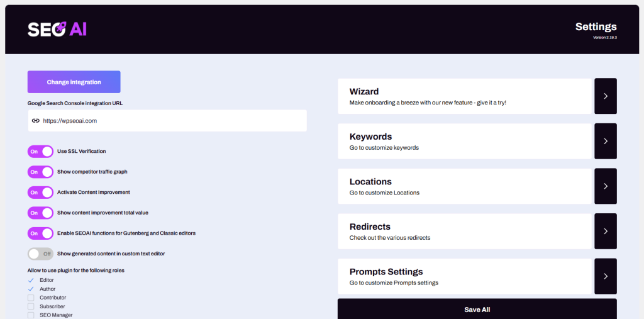This screenshot has height=319, width=644.
Task: Disable Show competitor traffic graph toggle
Action: click(41, 172)
